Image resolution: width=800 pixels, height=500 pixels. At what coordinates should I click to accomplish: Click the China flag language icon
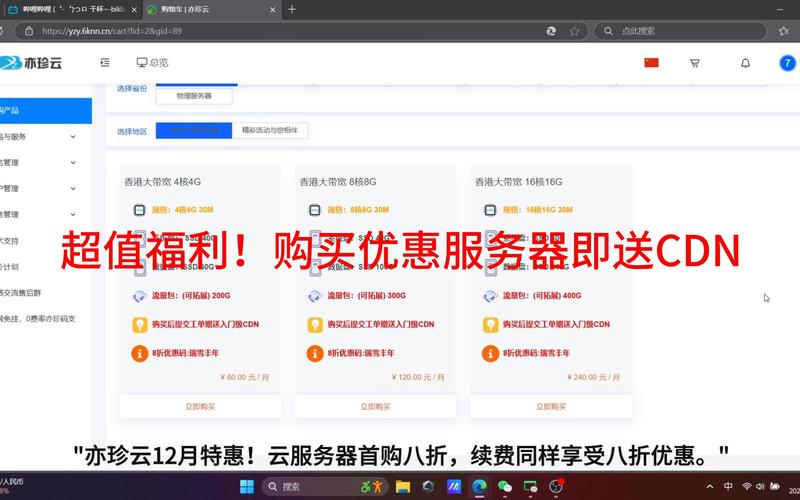point(651,62)
